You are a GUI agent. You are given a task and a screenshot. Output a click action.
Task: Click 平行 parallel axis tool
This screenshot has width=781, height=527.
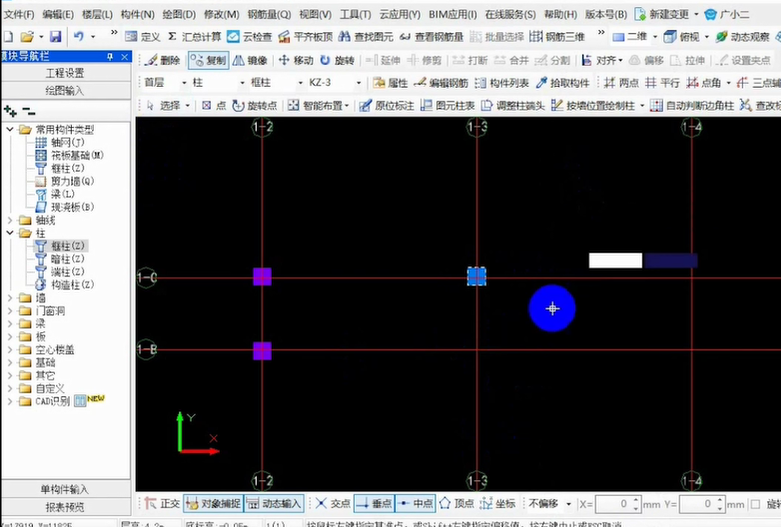[x=662, y=83]
